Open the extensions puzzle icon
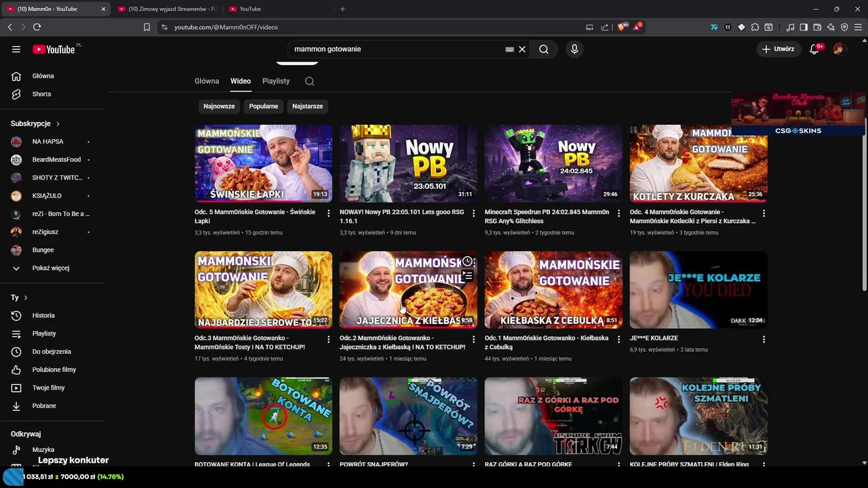 [x=755, y=27]
